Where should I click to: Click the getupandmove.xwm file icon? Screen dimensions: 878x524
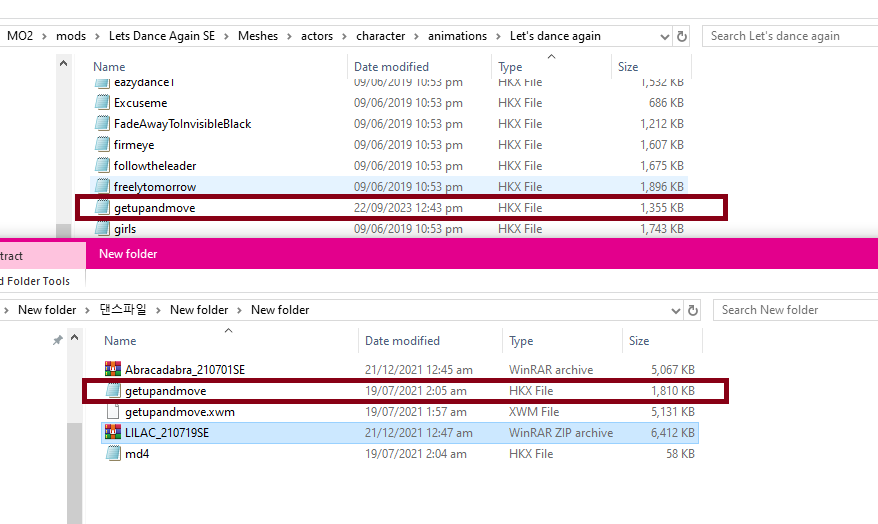pyautogui.click(x=113, y=411)
